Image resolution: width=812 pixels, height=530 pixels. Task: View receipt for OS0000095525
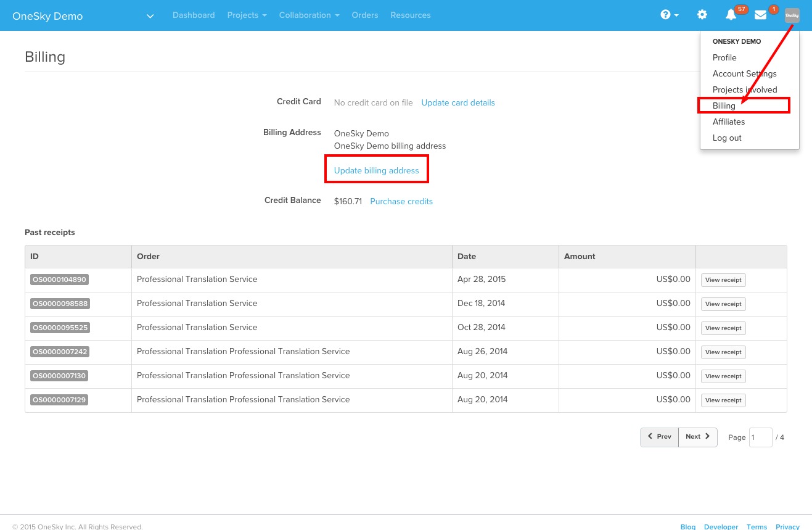(723, 328)
